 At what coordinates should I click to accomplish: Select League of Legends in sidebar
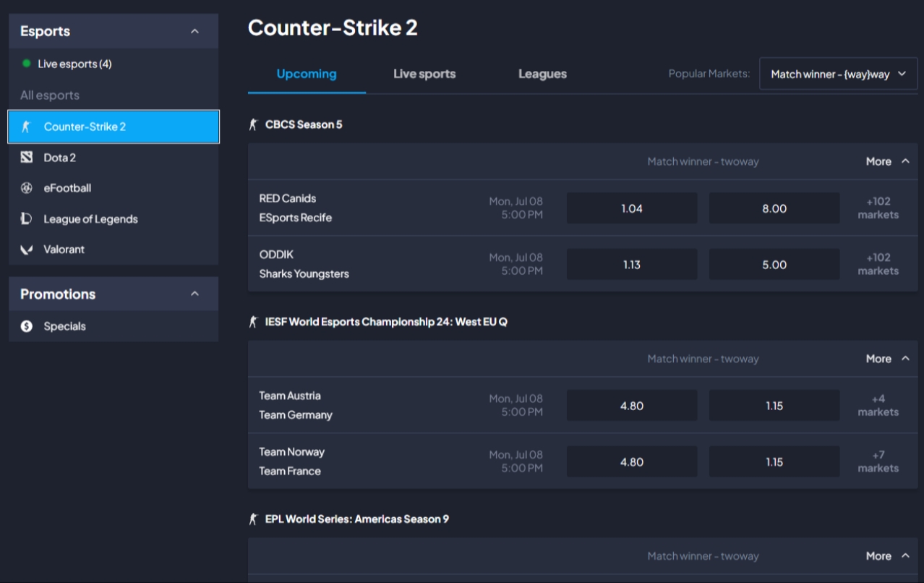click(114, 218)
